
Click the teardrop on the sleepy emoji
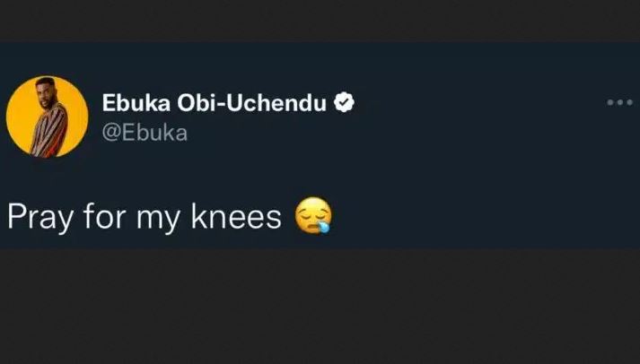pos(324,225)
